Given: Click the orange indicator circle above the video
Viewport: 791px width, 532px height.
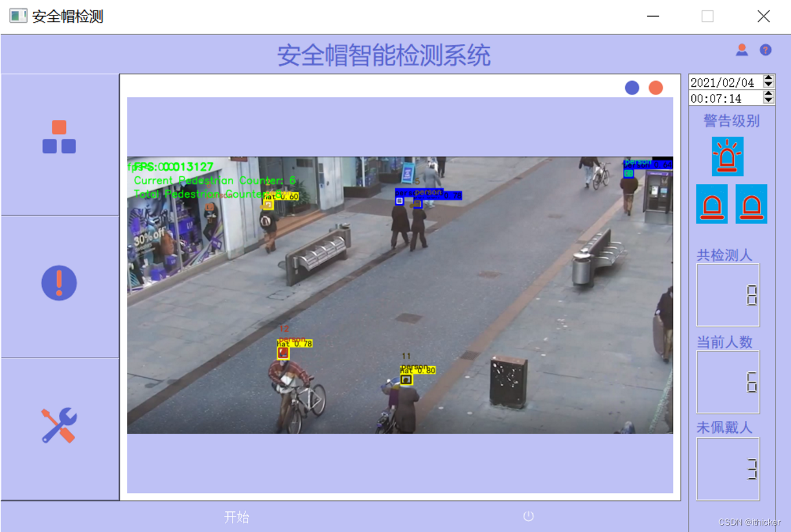Looking at the screenshot, I should pos(656,87).
